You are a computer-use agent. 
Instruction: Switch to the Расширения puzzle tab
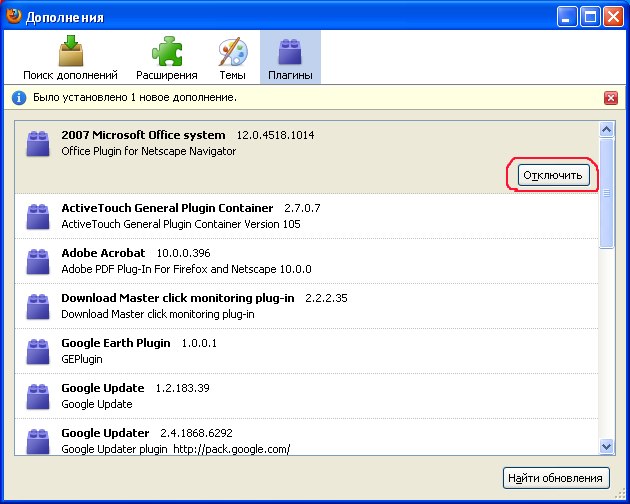point(166,58)
